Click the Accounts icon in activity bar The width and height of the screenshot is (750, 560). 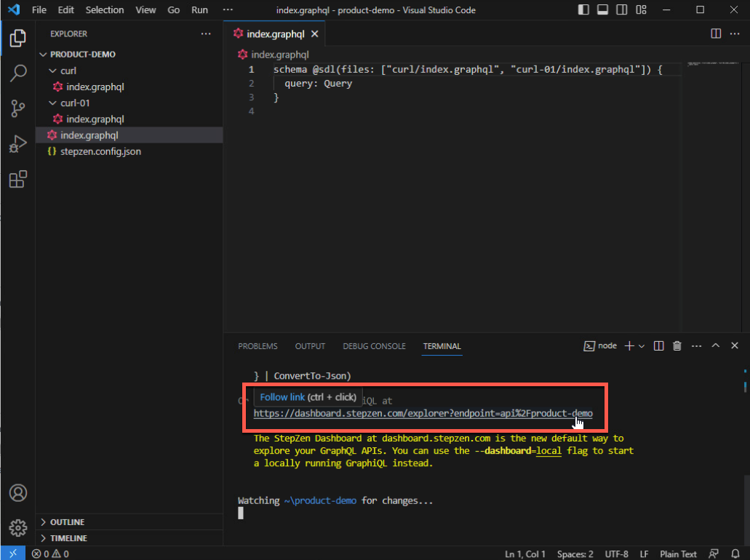[x=18, y=492]
